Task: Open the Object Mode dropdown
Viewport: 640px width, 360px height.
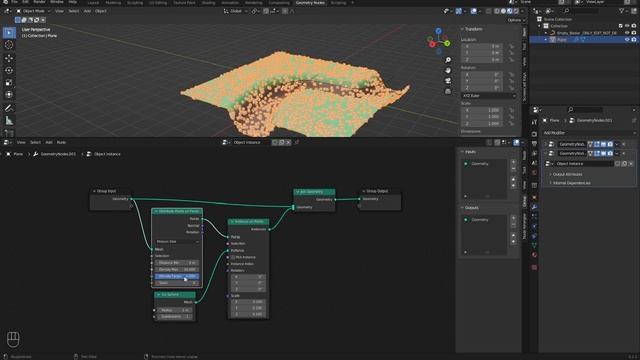Action: (33, 11)
